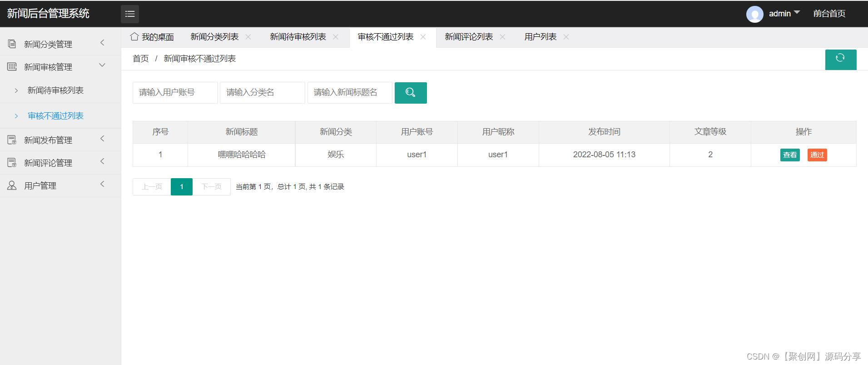Screen dimensions: 868x365
Task: Click the admin avatar image
Action: point(754,14)
